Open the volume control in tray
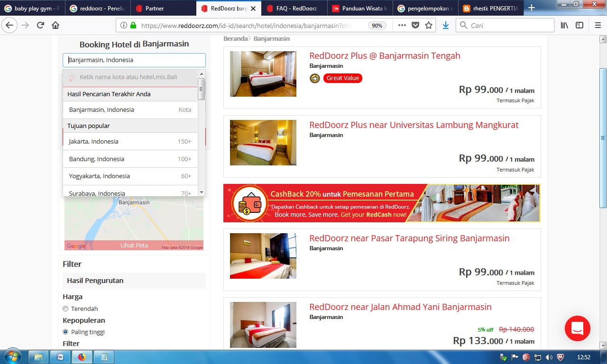 (549, 357)
